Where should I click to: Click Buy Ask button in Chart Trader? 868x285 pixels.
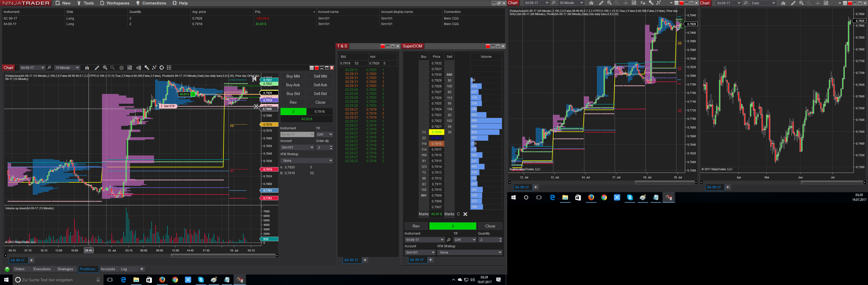pos(293,85)
